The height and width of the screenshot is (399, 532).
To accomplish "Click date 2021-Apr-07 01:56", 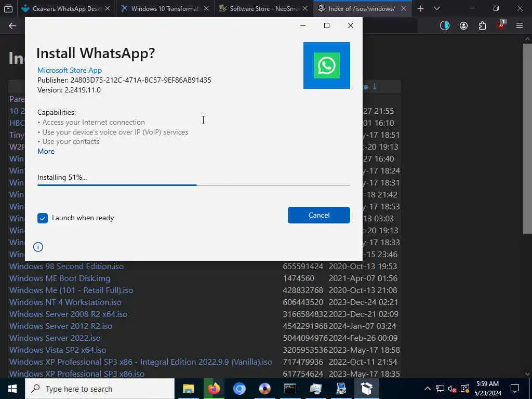I will (363, 278).
